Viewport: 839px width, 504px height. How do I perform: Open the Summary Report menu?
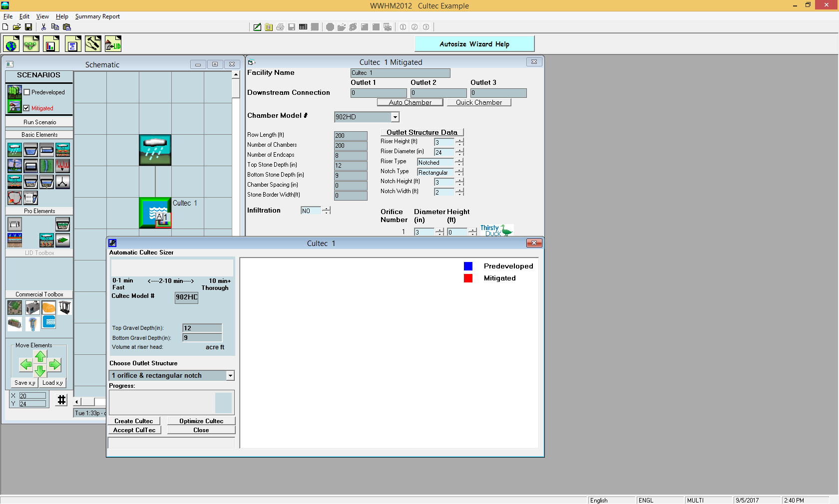click(97, 16)
